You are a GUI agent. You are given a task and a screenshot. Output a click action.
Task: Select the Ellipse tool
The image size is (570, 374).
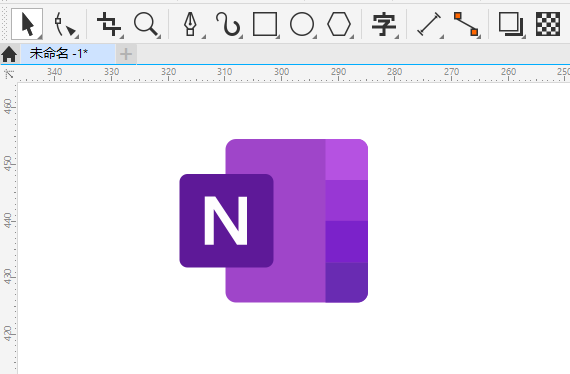pyautogui.click(x=302, y=24)
